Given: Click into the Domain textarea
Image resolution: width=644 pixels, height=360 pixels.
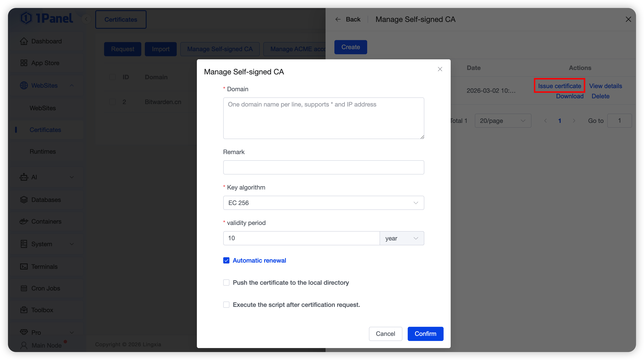Looking at the screenshot, I should pos(324,118).
